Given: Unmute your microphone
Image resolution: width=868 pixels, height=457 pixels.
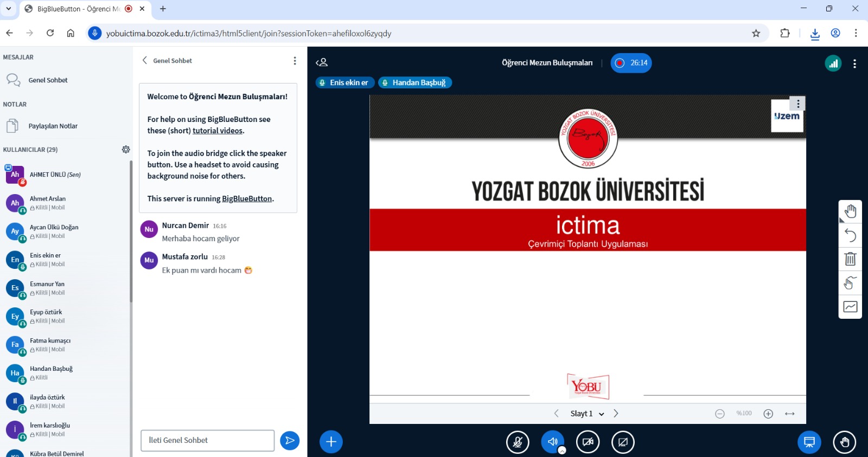Looking at the screenshot, I should tap(518, 442).
